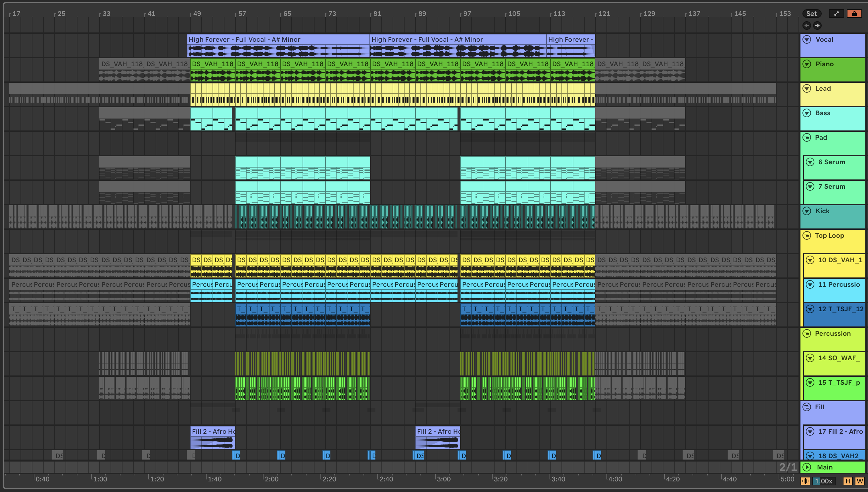Click the W optimize width button
This screenshot has width=868, height=492.
859,481
